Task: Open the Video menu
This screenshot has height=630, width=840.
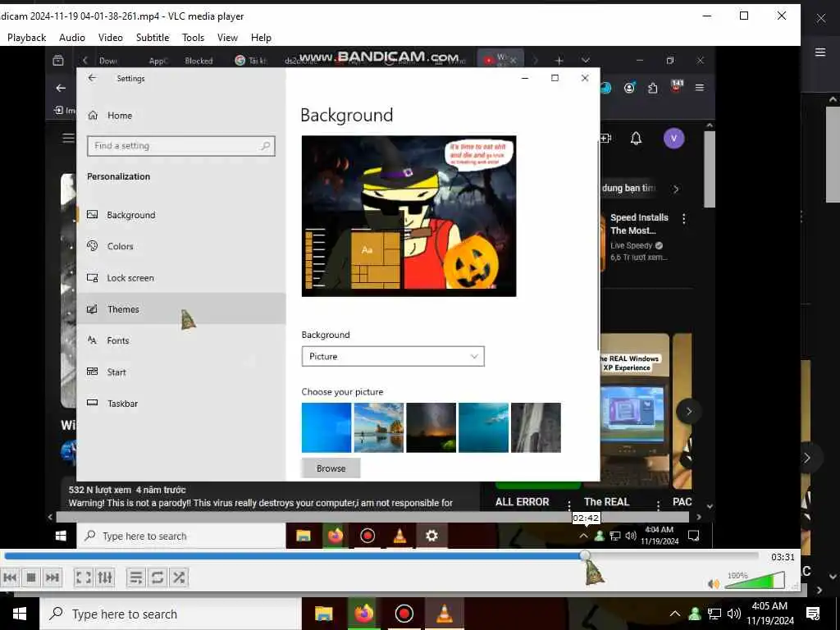Action: coord(111,38)
